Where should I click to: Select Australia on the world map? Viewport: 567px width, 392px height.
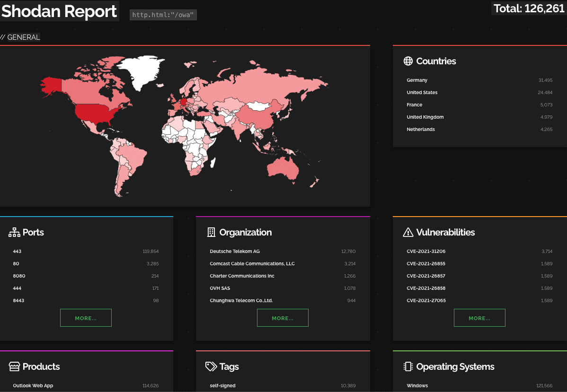283,169
